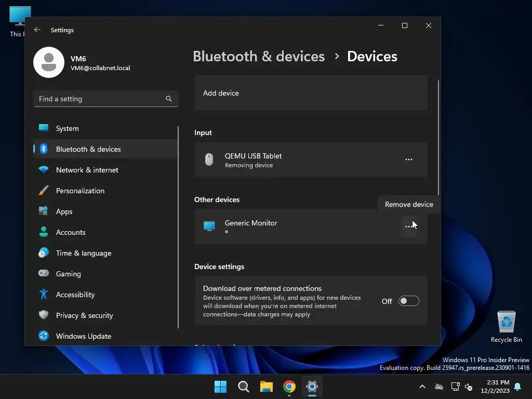Click the Time & language clock icon
This screenshot has width=532, height=399.
(44, 253)
